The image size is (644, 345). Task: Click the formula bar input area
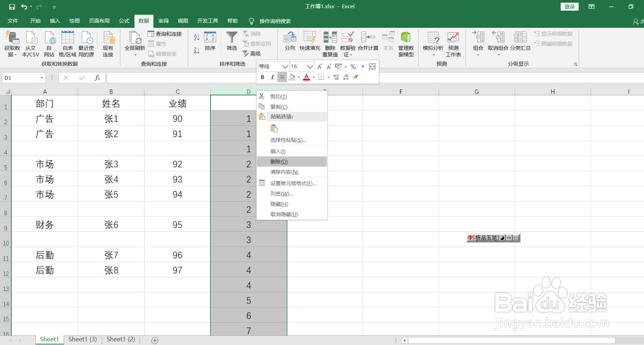click(374, 78)
